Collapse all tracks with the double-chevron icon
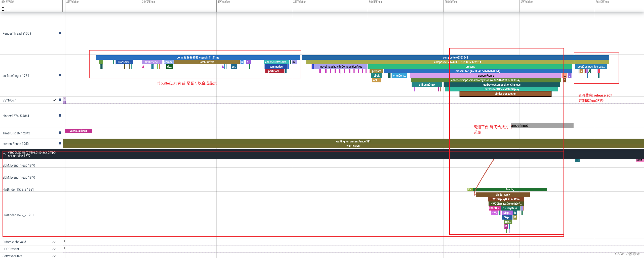 tap(3, 9)
